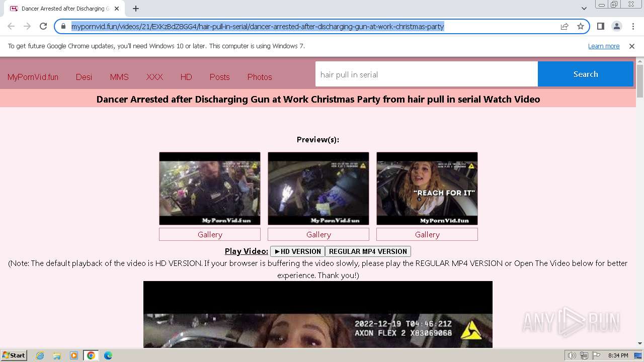This screenshot has width=644, height=362.
Task: Open the Windows Start menu
Action: coord(14,355)
